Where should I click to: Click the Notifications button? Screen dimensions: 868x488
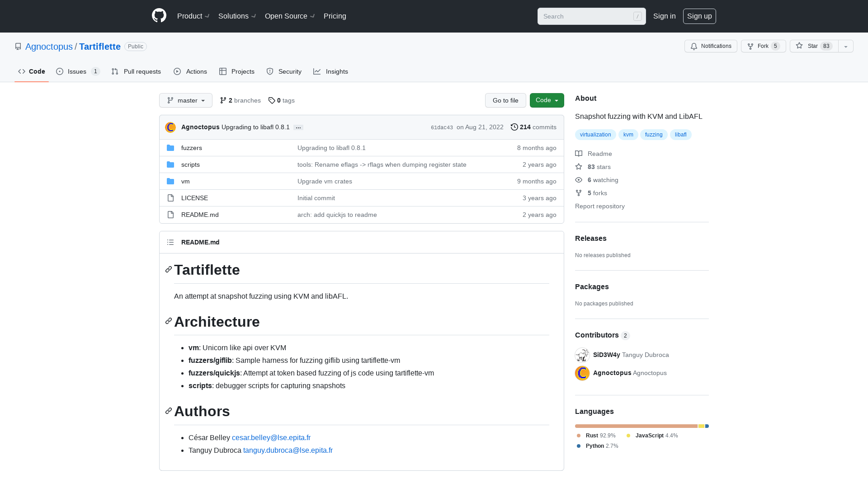tap(711, 46)
